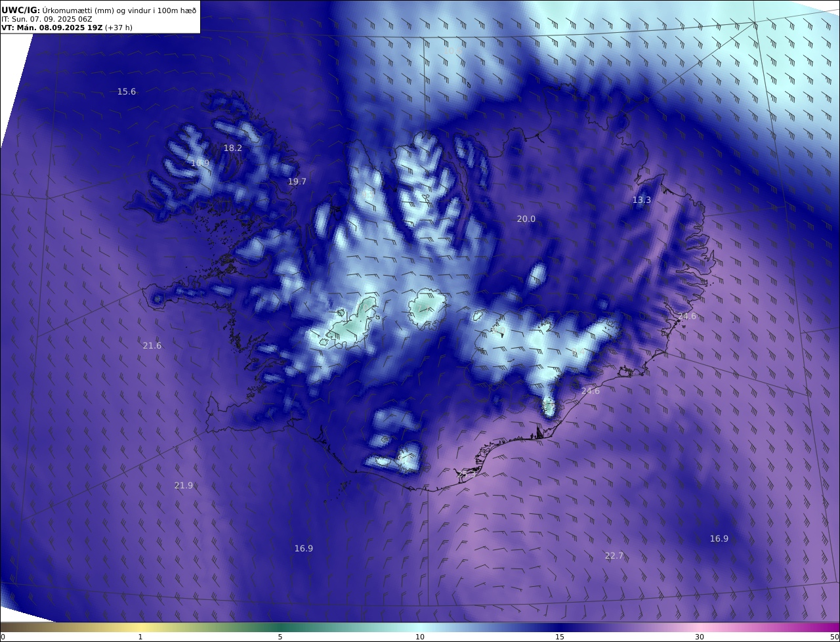
Task: Pick the brown low end of color scale
Action: (26, 628)
